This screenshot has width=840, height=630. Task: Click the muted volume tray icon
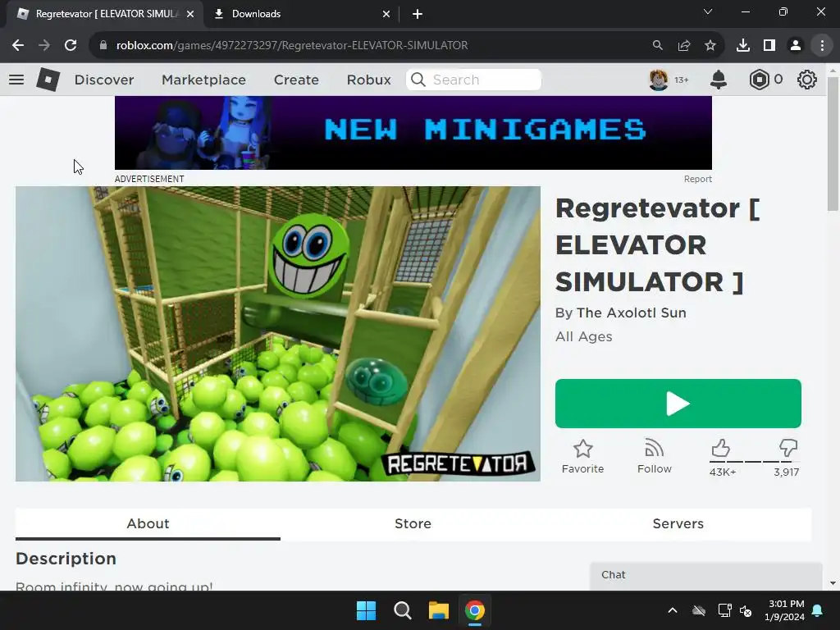point(746,610)
